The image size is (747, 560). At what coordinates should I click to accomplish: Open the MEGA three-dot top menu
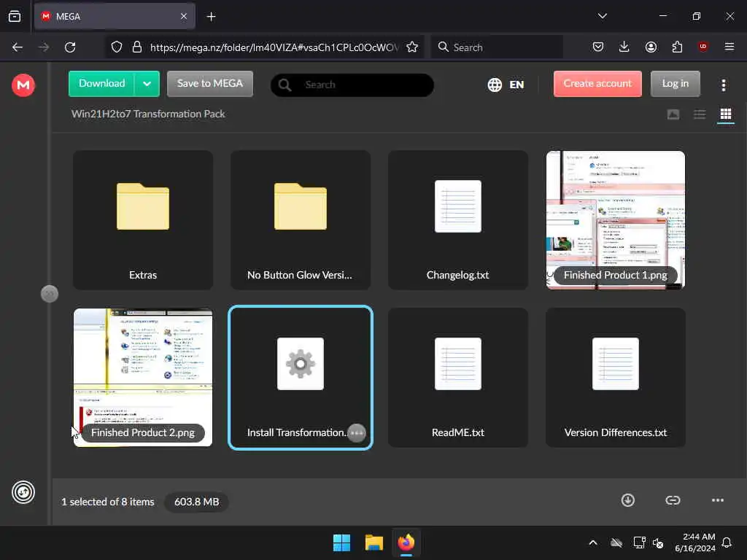(x=723, y=85)
